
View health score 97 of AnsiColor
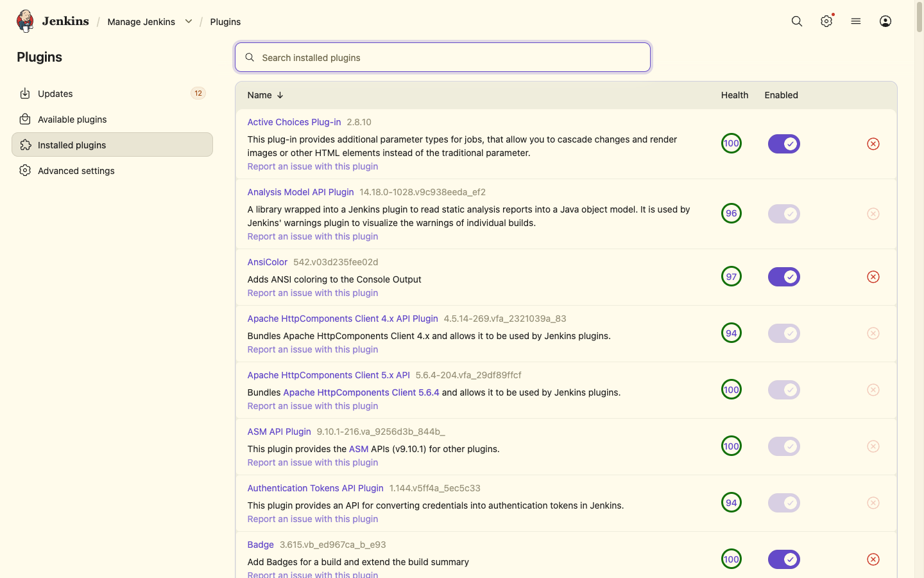[732, 276]
